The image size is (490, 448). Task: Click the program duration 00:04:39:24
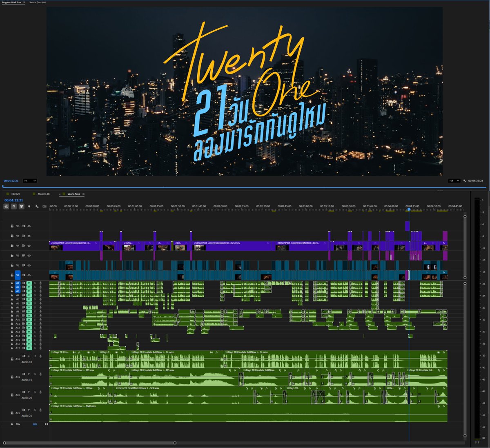pos(476,181)
